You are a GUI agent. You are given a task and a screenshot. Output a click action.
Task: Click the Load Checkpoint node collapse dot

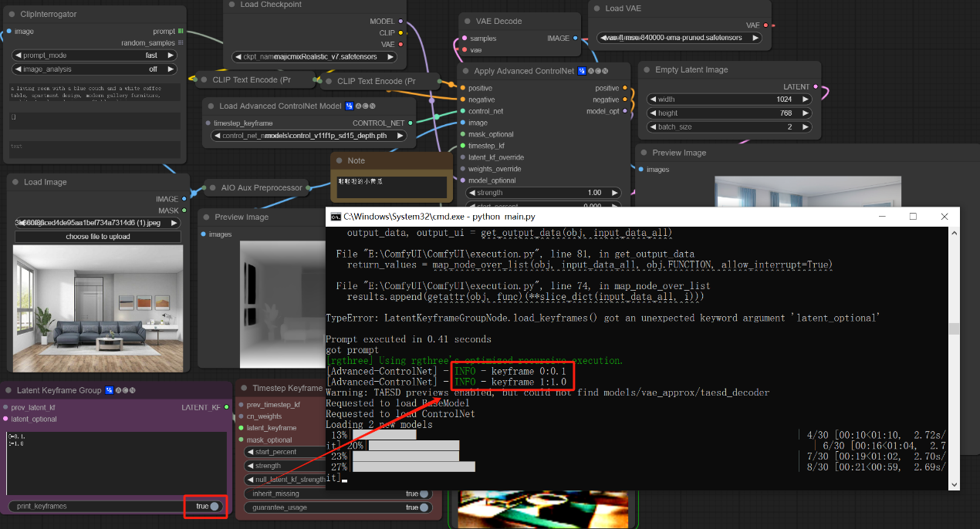234,5
